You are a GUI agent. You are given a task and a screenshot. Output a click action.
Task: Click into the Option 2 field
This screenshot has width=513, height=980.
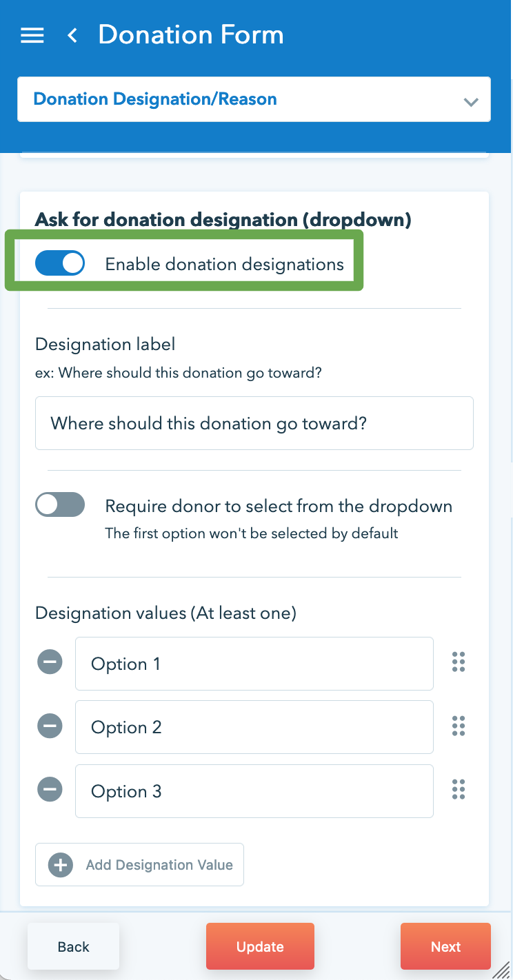254,727
